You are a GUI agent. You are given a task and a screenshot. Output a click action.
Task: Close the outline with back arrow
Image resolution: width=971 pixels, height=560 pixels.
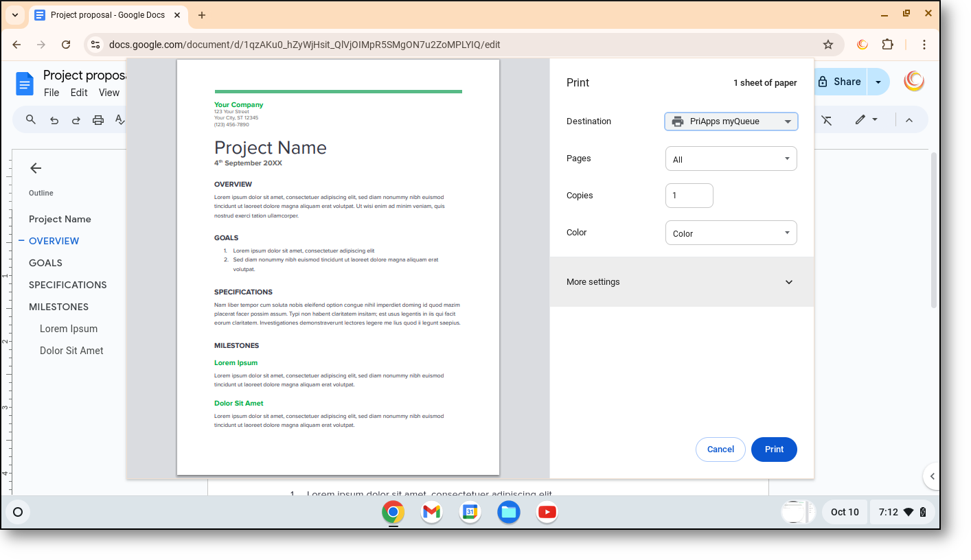(x=36, y=168)
